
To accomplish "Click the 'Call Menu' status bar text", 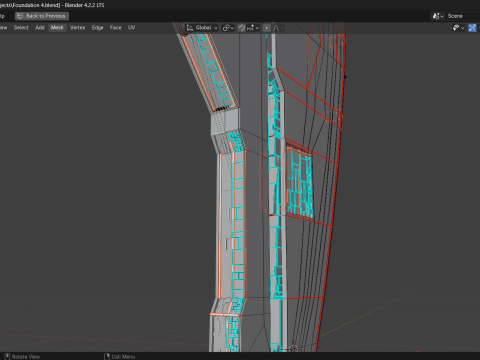I will click(x=123, y=357).
